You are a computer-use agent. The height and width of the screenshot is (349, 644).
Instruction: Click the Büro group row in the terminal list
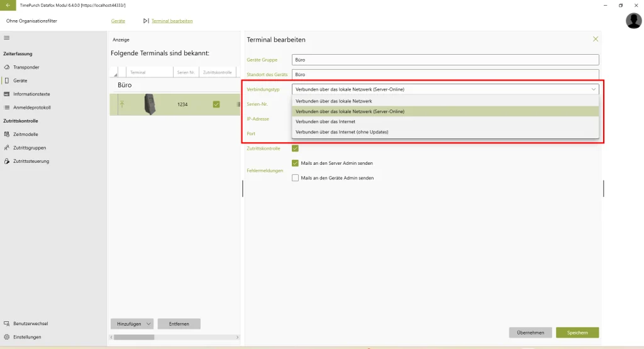175,85
